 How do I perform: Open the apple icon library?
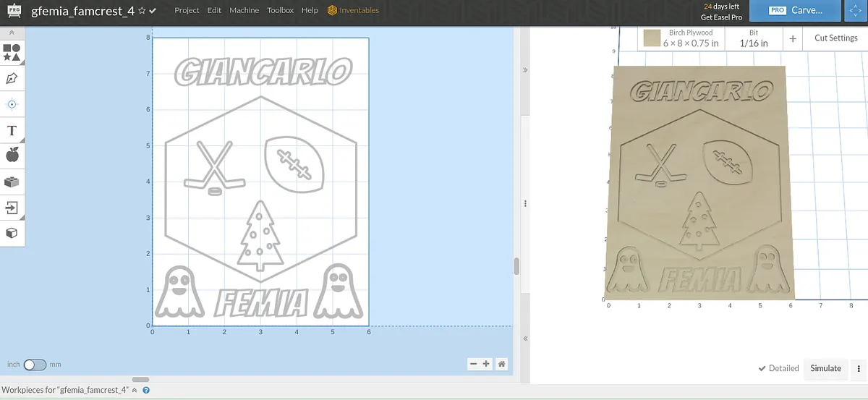coord(12,155)
